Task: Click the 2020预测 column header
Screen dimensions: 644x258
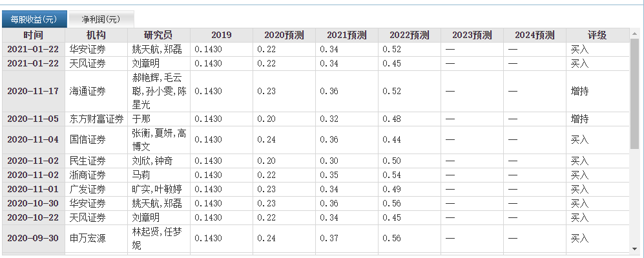Action: click(x=284, y=35)
